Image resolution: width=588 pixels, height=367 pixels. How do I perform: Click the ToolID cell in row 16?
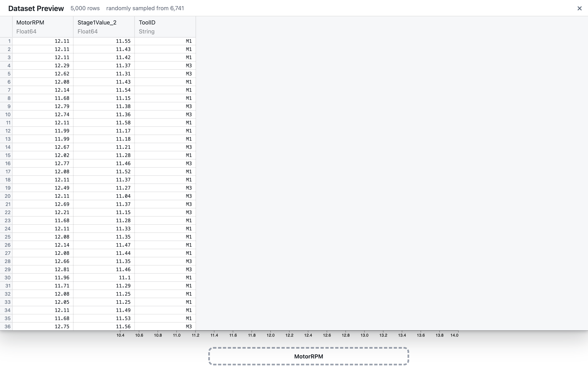pyautogui.click(x=189, y=163)
